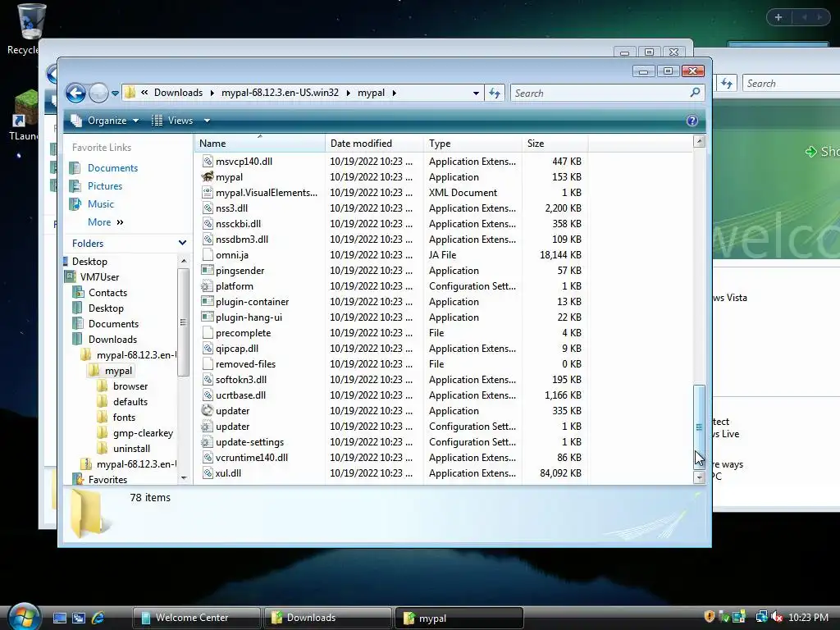840x630 pixels.
Task: Switch to Downloads taskbar button
Action: coord(328,618)
